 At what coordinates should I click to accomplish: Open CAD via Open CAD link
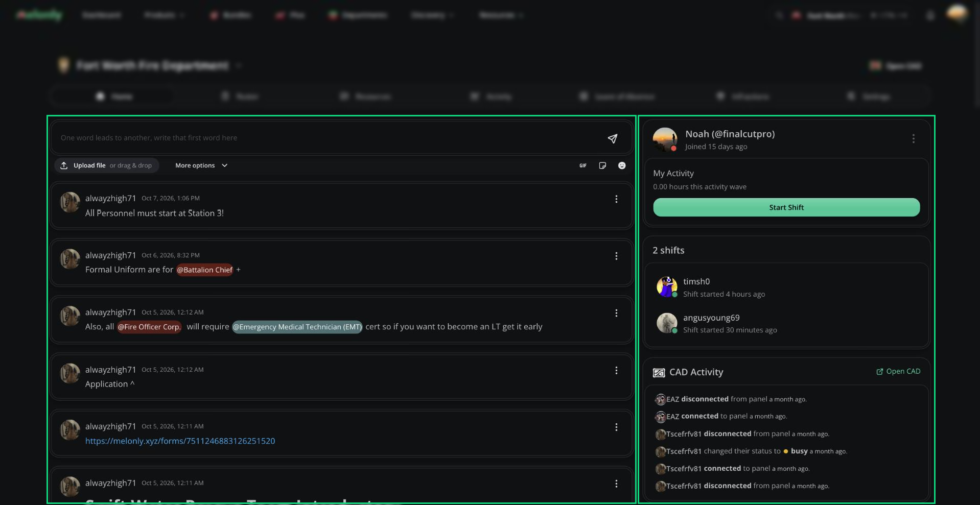pyautogui.click(x=898, y=371)
